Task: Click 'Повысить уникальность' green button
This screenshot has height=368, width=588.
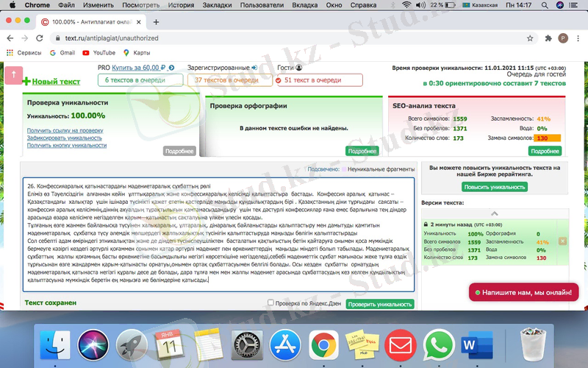Action: tap(494, 187)
